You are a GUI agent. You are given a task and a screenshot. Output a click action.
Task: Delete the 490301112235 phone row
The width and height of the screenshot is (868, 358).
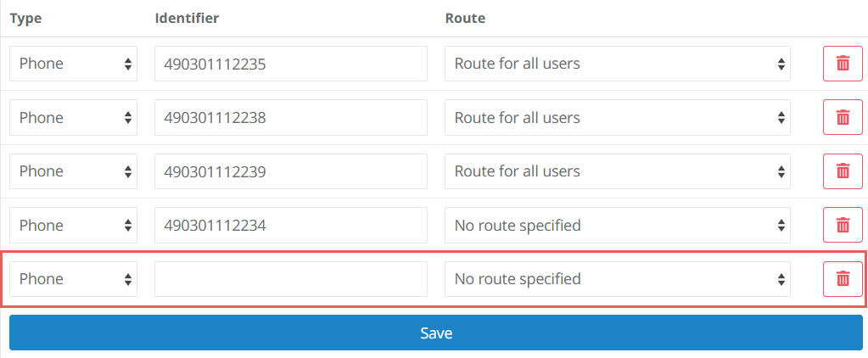coord(843,64)
